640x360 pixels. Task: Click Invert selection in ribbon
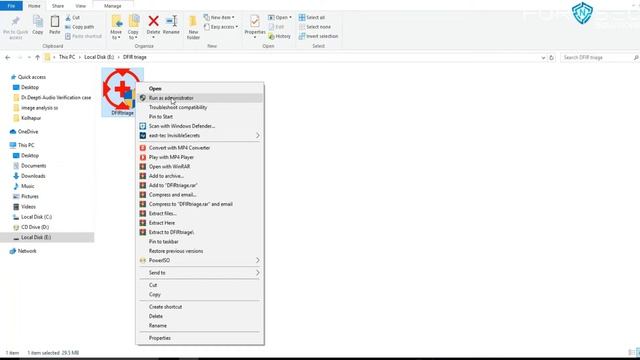[318, 36]
